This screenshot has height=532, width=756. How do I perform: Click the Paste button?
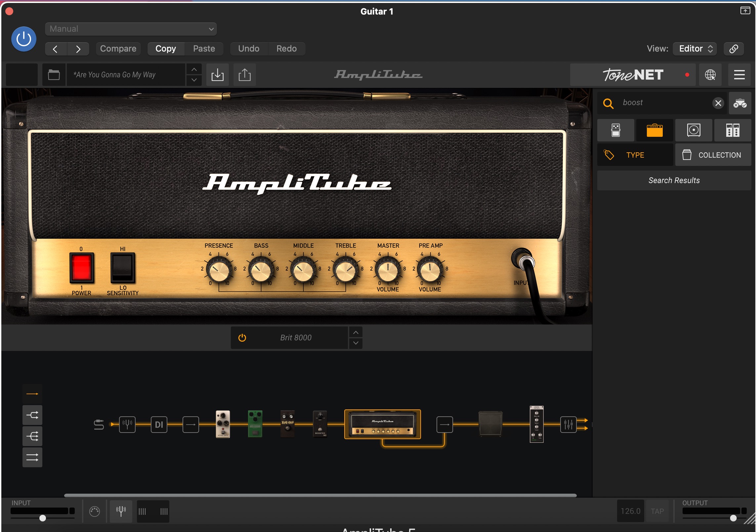click(204, 49)
